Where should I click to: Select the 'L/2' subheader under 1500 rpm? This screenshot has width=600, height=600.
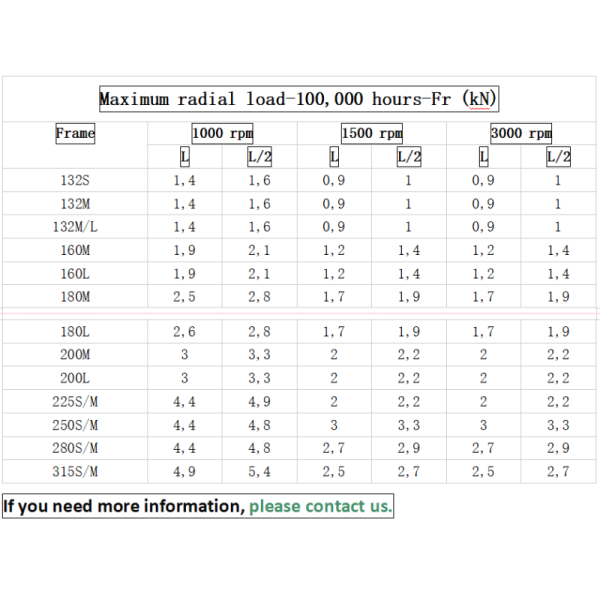tap(409, 157)
